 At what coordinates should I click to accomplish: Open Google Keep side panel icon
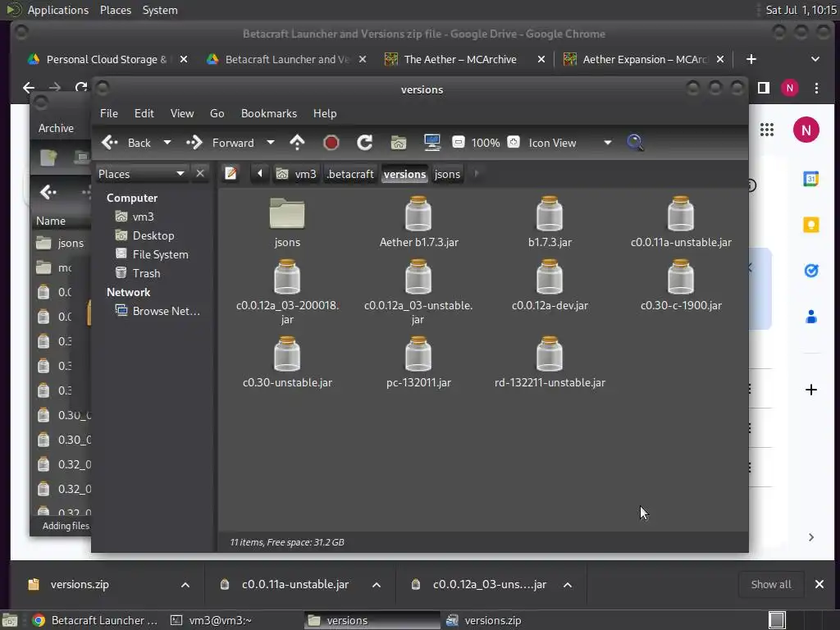pyautogui.click(x=811, y=225)
